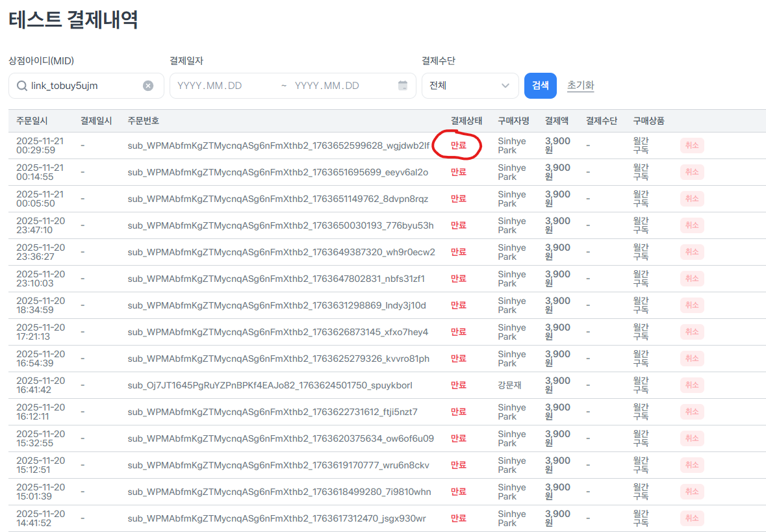Select order number ending 776byu53h
Viewport: 766px width, 532px height.
pyautogui.click(x=281, y=225)
